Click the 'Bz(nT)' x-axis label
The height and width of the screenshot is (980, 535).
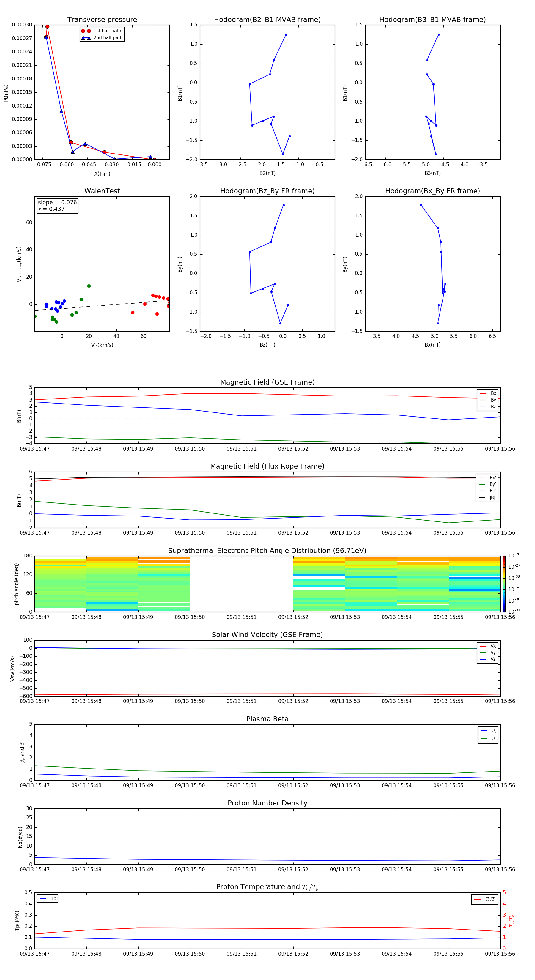pyautogui.click(x=267, y=345)
